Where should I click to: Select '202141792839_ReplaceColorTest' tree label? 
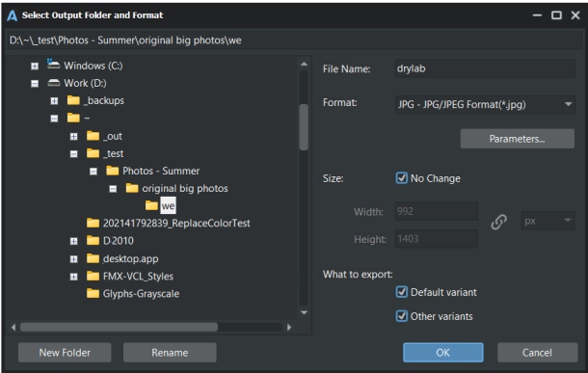point(176,223)
